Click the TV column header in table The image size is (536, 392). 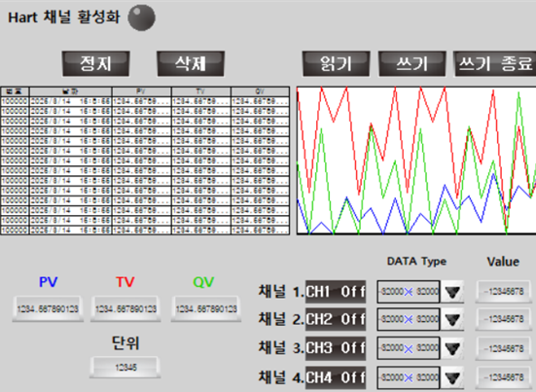(200, 91)
